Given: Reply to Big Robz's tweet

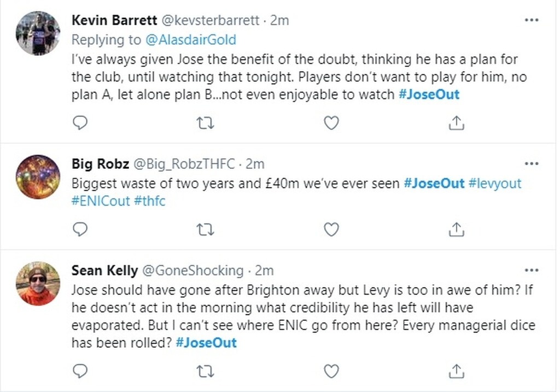Looking at the screenshot, I should coord(80,230).
